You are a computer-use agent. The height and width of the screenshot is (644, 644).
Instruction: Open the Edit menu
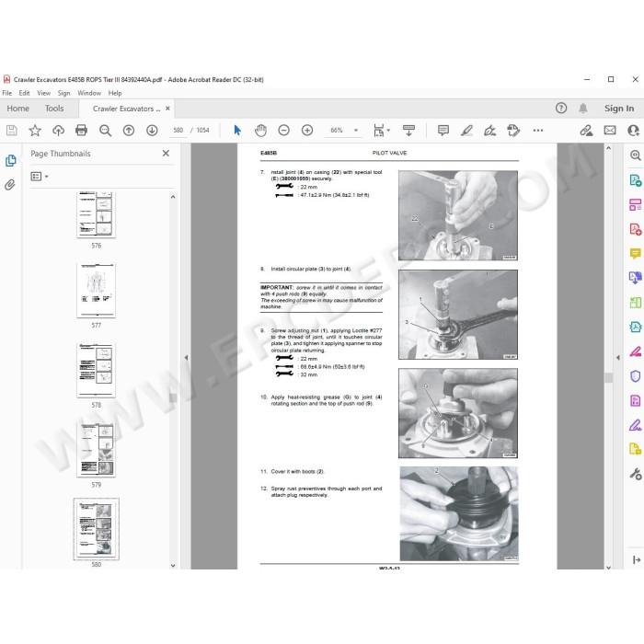pyautogui.click(x=24, y=93)
